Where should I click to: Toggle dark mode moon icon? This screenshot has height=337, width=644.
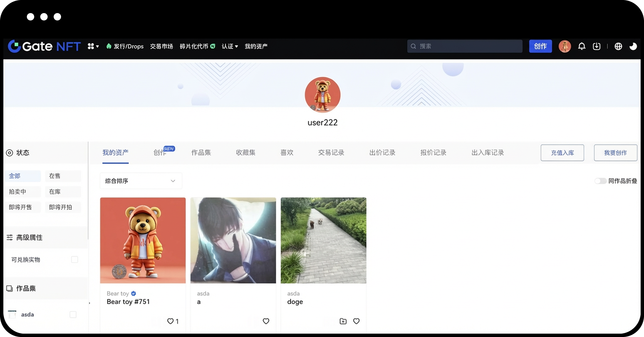pos(633,46)
